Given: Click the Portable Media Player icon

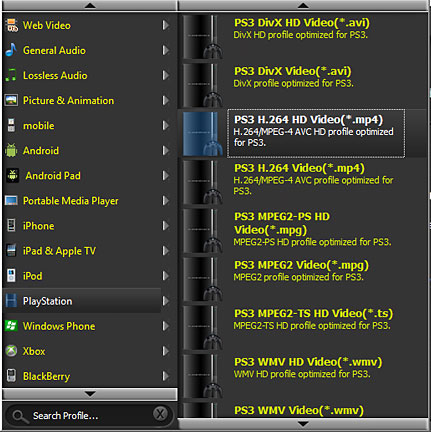Looking at the screenshot, I should (x=11, y=201).
